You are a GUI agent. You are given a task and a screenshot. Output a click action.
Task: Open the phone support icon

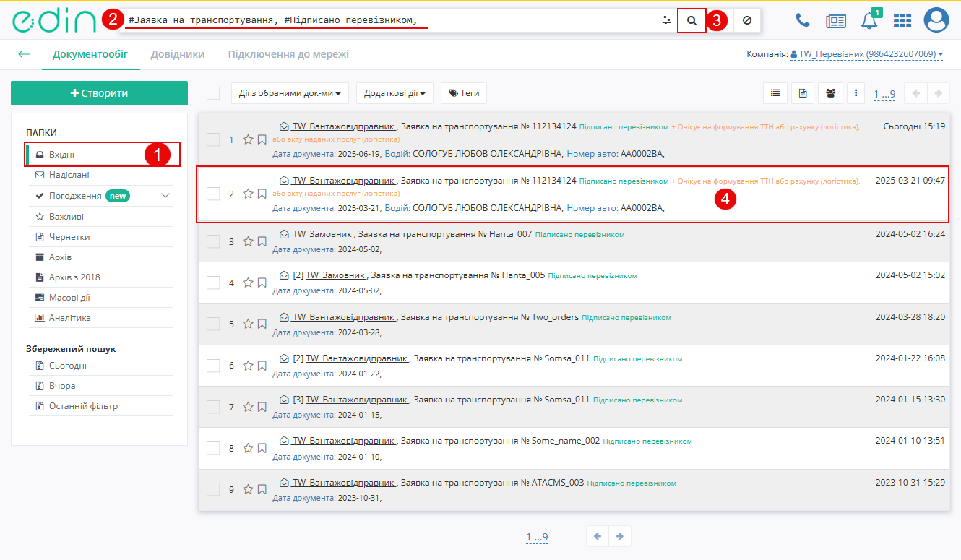(x=802, y=20)
